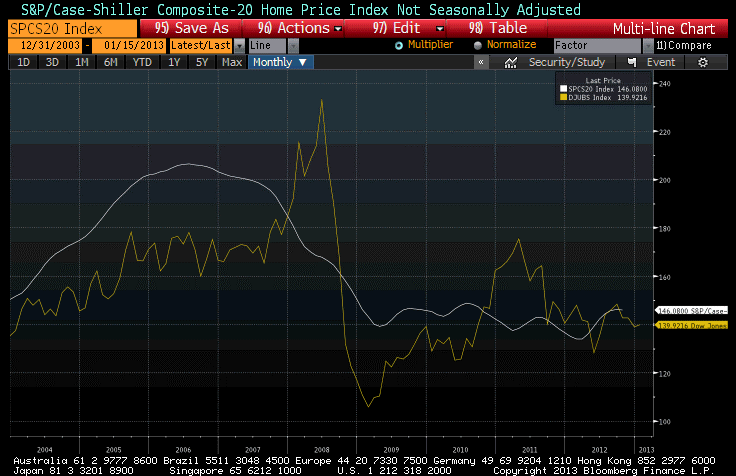This screenshot has height=476, width=736.
Task: Open the Table view
Action: [498, 28]
